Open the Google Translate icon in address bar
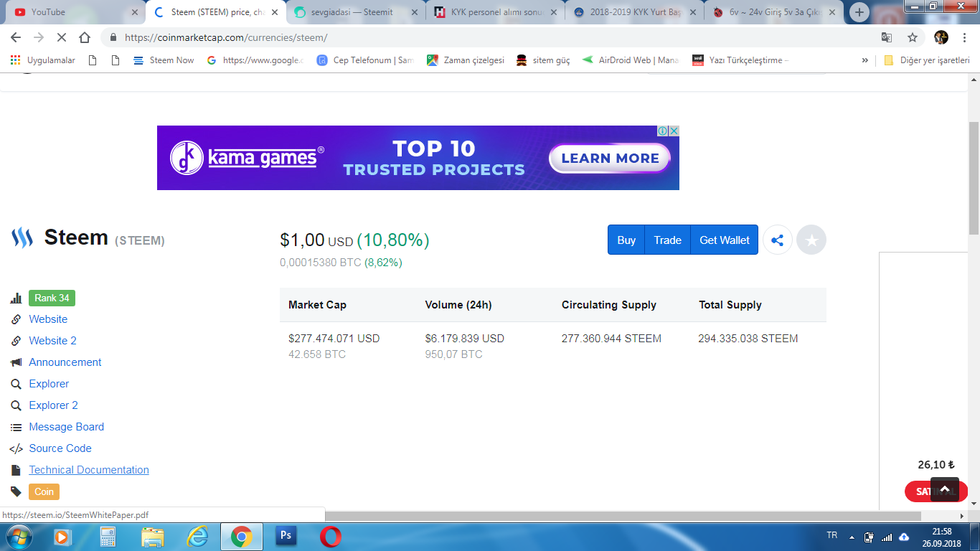The height and width of the screenshot is (551, 980). (x=887, y=37)
